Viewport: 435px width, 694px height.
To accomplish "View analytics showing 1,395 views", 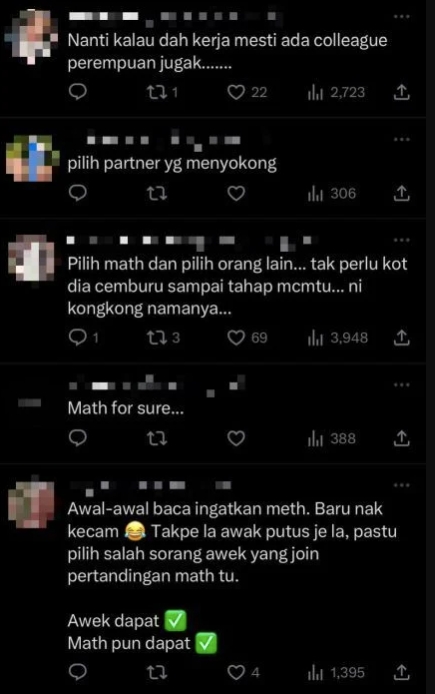I will pyautogui.click(x=336, y=672).
